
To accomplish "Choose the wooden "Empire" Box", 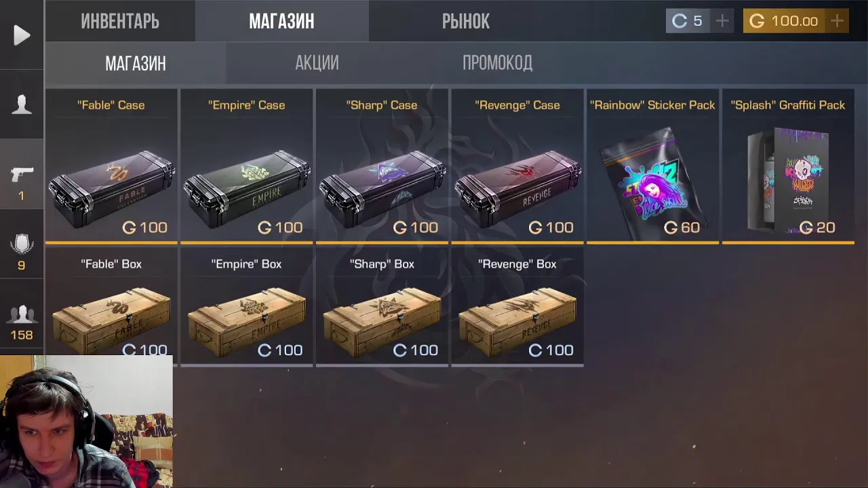I will (247, 307).
